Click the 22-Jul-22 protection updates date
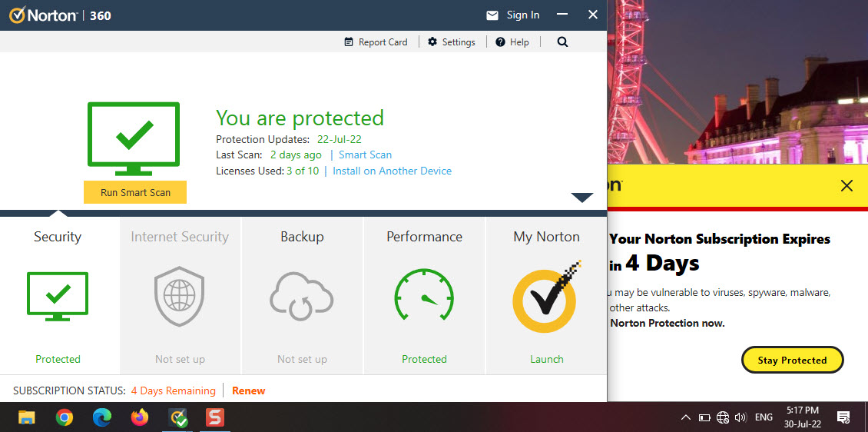The height and width of the screenshot is (432, 868). tap(340, 140)
